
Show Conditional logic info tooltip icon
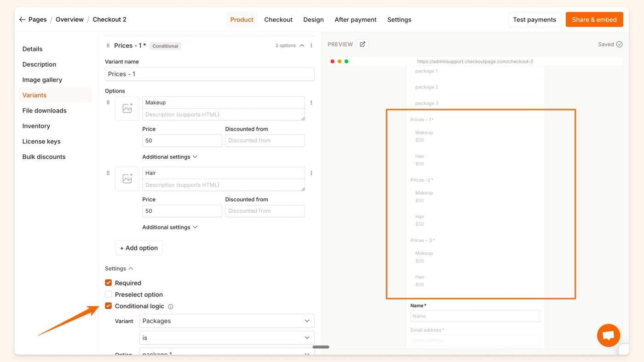pyautogui.click(x=171, y=306)
